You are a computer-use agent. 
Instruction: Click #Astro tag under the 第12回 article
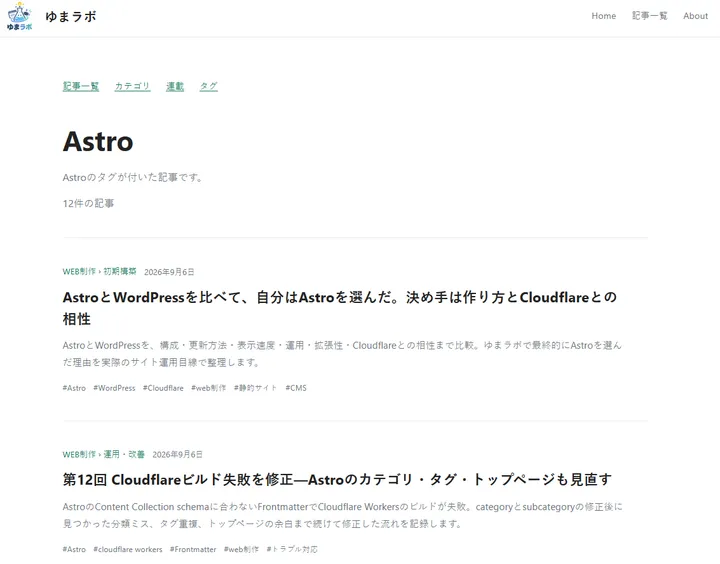(x=74, y=549)
